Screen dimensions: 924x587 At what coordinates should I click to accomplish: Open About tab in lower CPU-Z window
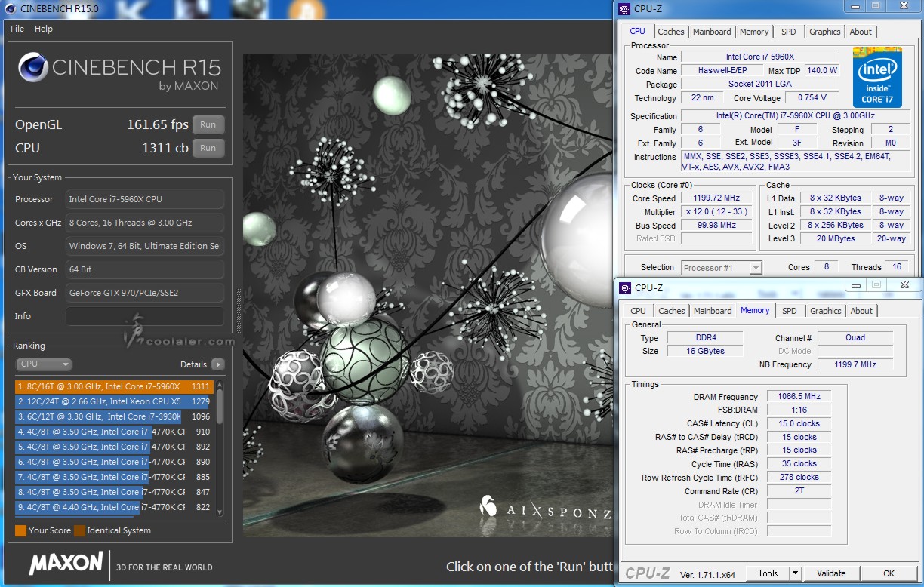[861, 311]
